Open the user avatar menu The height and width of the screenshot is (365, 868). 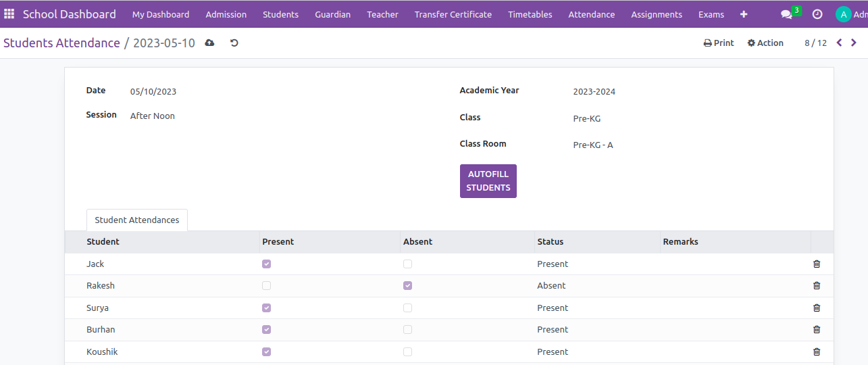coord(851,14)
